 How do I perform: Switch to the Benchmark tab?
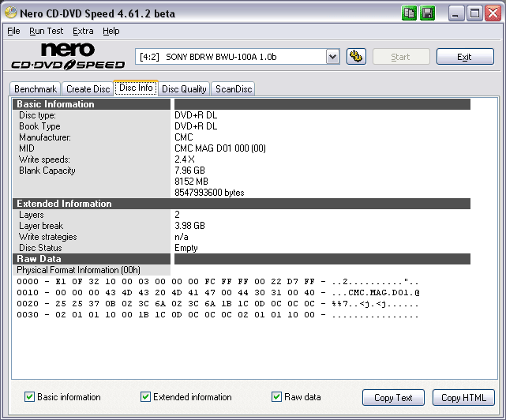coord(36,88)
